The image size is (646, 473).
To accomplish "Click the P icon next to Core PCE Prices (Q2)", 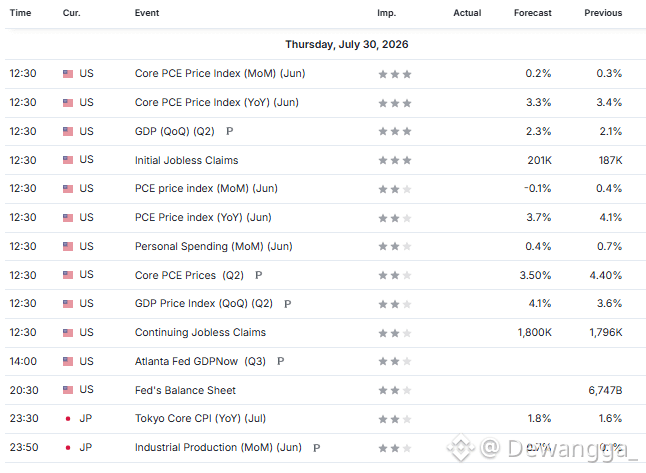I will (x=258, y=275).
